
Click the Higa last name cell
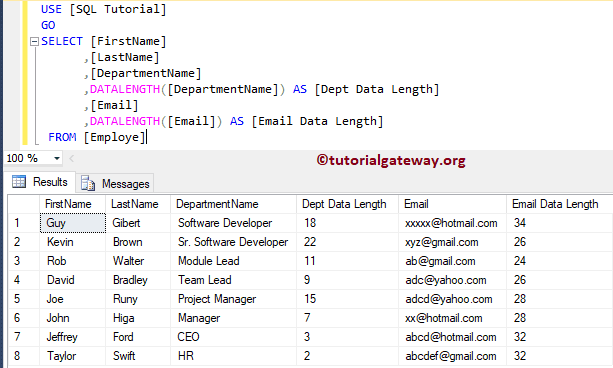click(x=138, y=318)
